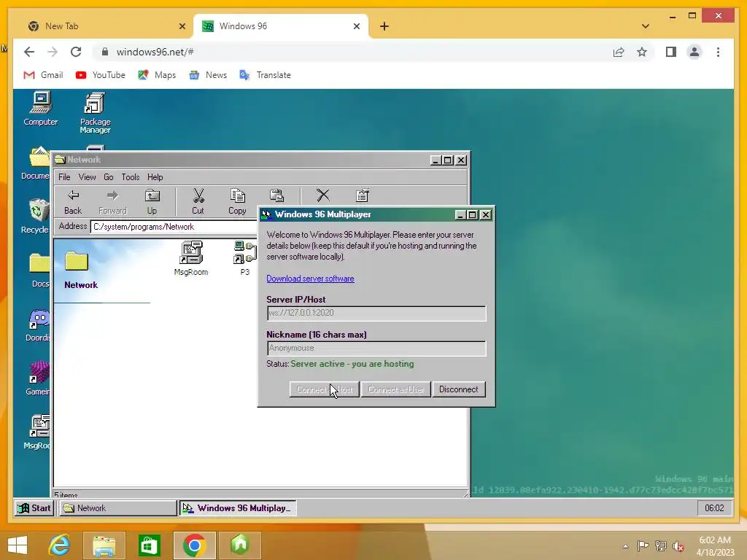Open the Chrome three-dot menu

pyautogui.click(x=719, y=52)
